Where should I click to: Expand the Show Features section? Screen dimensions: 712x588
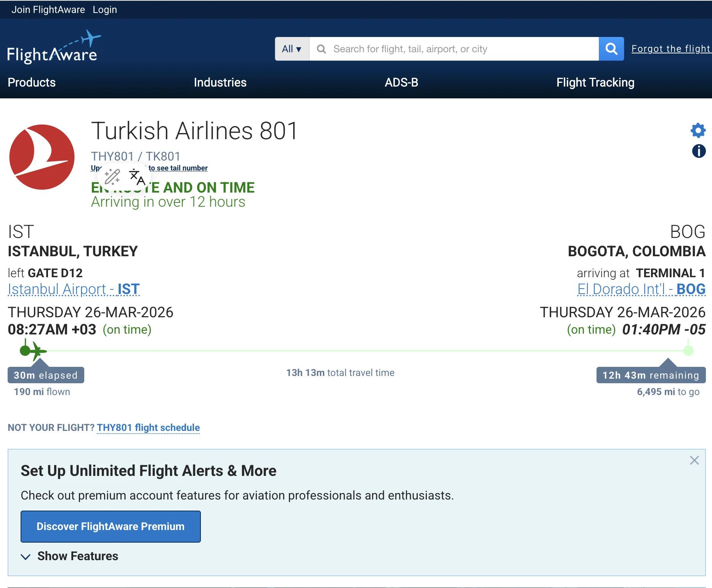click(77, 556)
